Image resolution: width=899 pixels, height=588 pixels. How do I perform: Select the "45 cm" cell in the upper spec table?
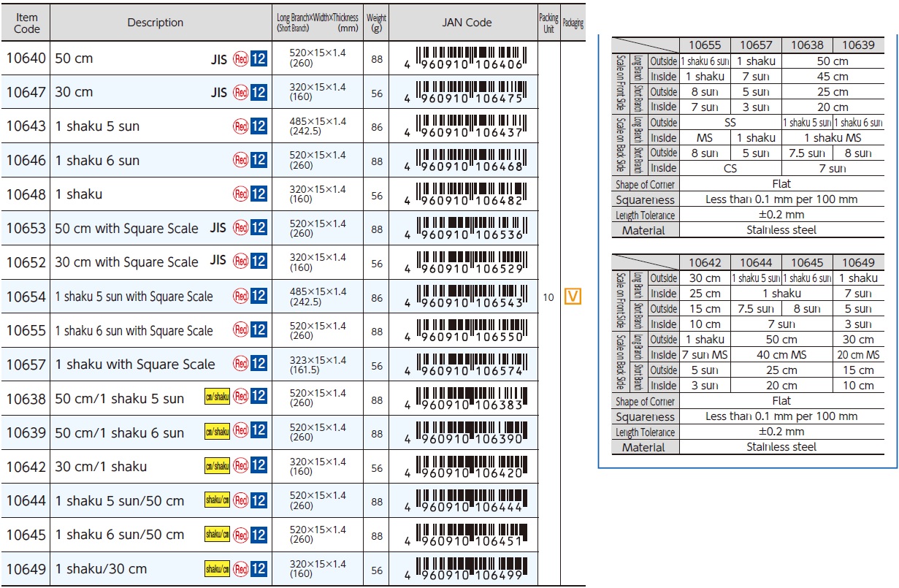pos(833,77)
